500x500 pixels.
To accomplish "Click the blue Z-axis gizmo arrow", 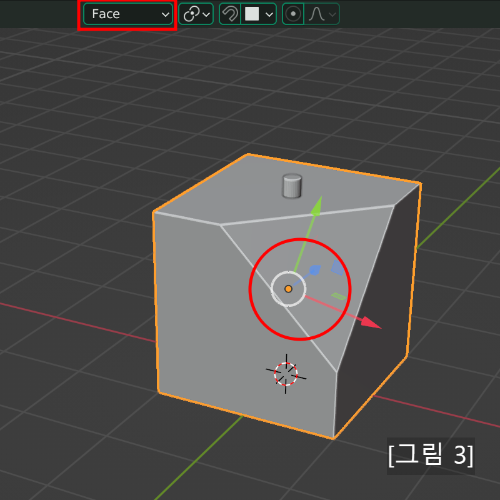I will pyautogui.click(x=315, y=269).
